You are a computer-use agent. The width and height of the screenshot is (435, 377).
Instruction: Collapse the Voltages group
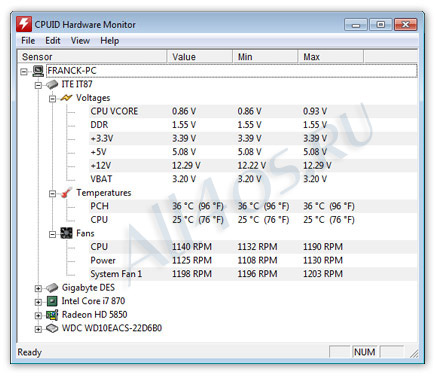coord(52,99)
